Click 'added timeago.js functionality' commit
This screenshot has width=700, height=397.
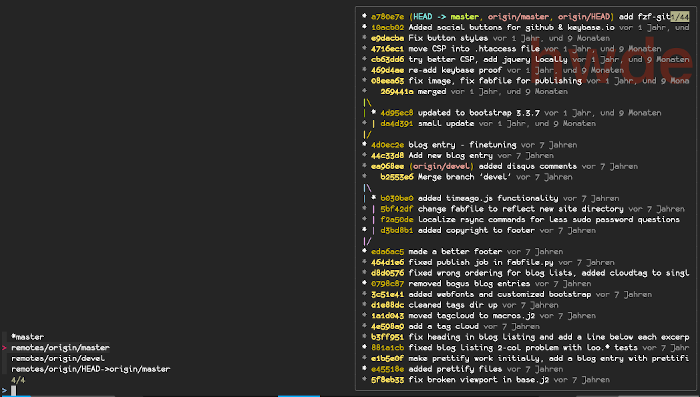coord(488,198)
